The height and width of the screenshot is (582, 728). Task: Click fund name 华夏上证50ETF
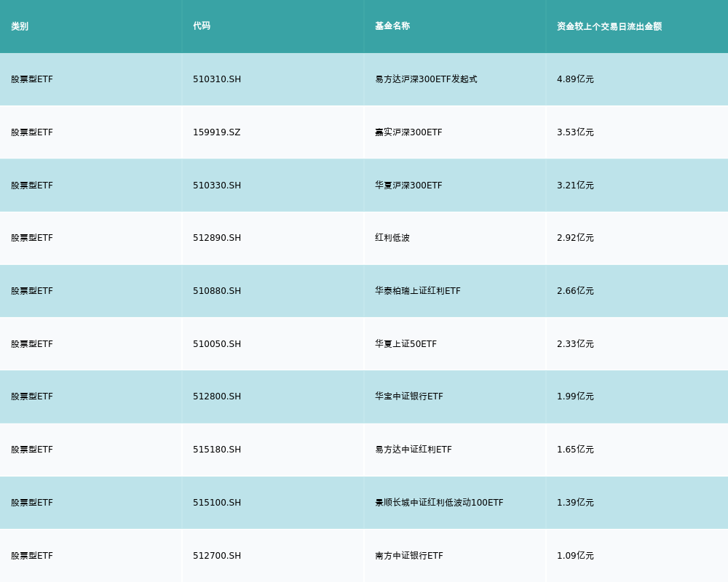(x=405, y=344)
